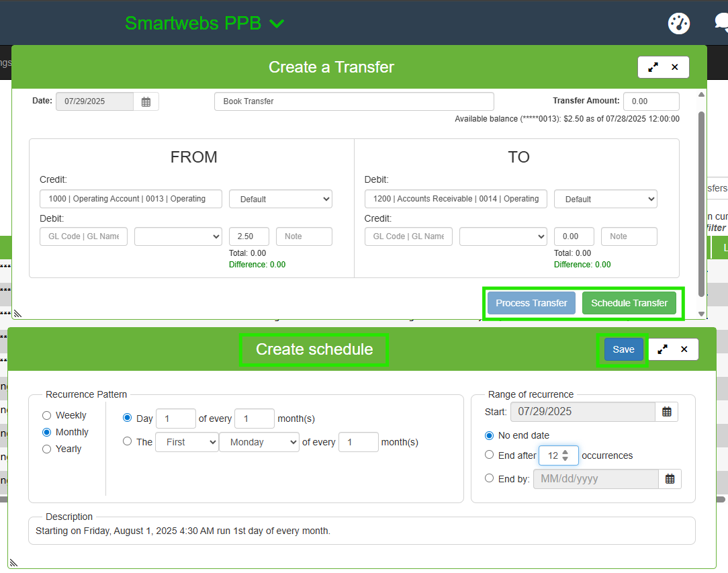Click the Schedule Transfer button
Viewport: 728px width, 573px height.
629,303
